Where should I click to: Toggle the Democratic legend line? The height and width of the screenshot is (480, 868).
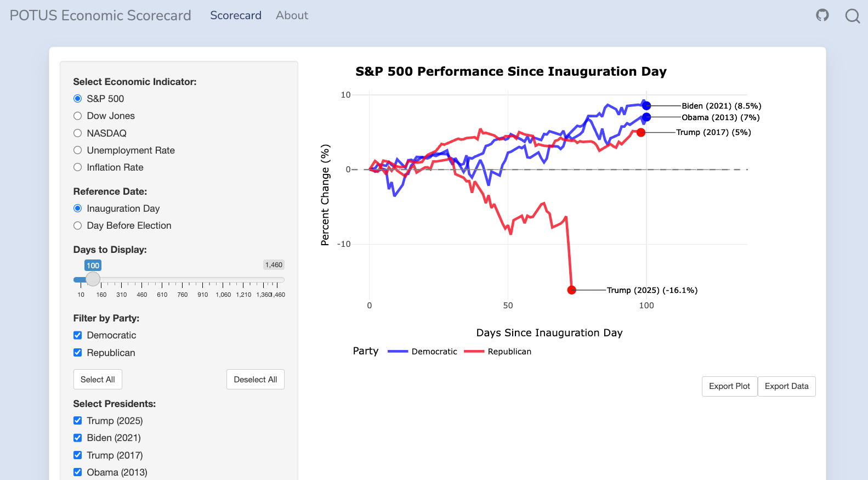coord(398,352)
